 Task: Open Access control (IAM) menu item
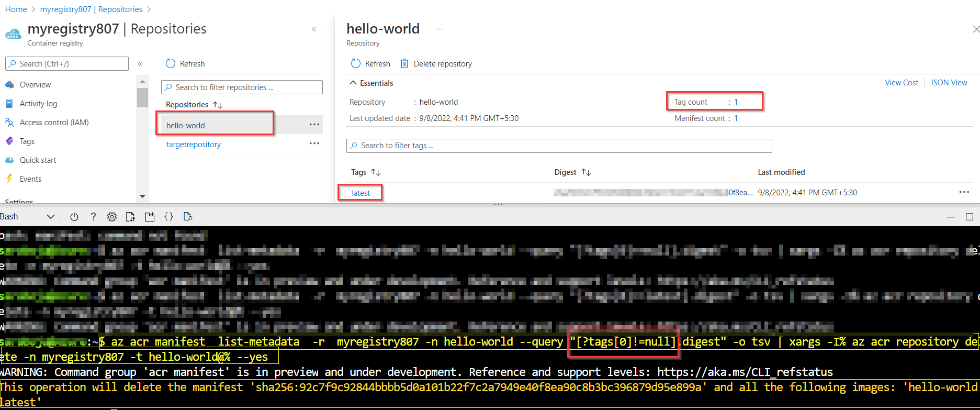(x=54, y=123)
